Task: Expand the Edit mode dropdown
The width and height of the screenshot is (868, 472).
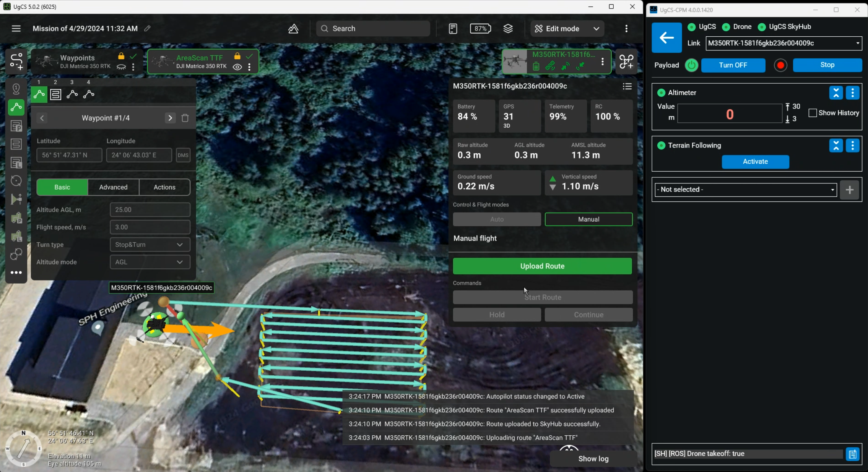Action: coord(596,29)
